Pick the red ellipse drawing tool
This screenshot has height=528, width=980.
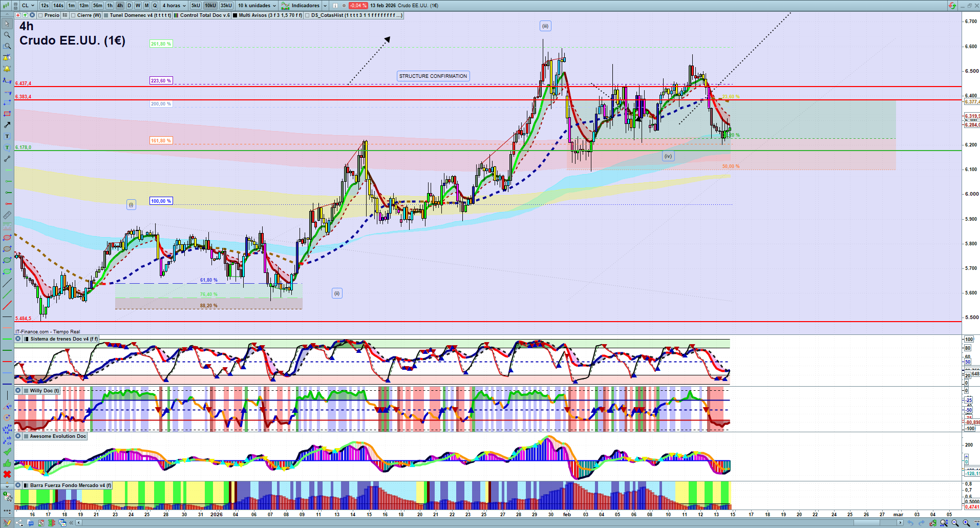(7, 238)
